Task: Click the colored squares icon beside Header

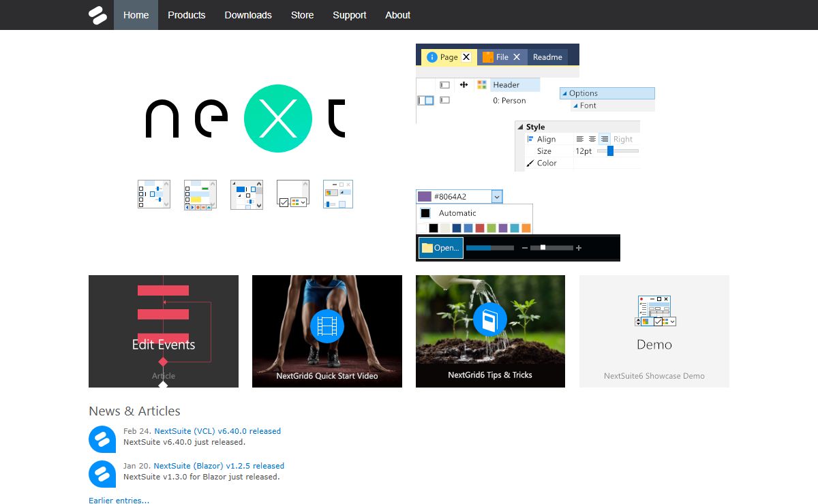Action: pyautogui.click(x=482, y=84)
